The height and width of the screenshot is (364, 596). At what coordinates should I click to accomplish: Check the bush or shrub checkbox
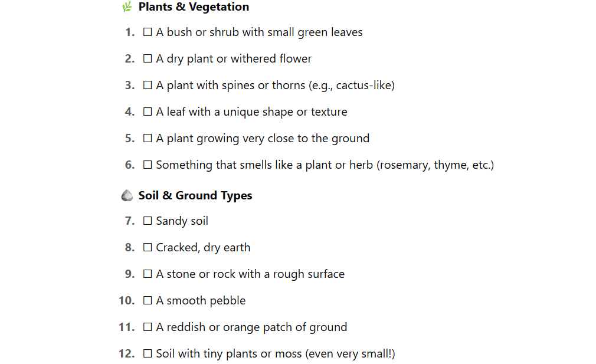tap(148, 32)
